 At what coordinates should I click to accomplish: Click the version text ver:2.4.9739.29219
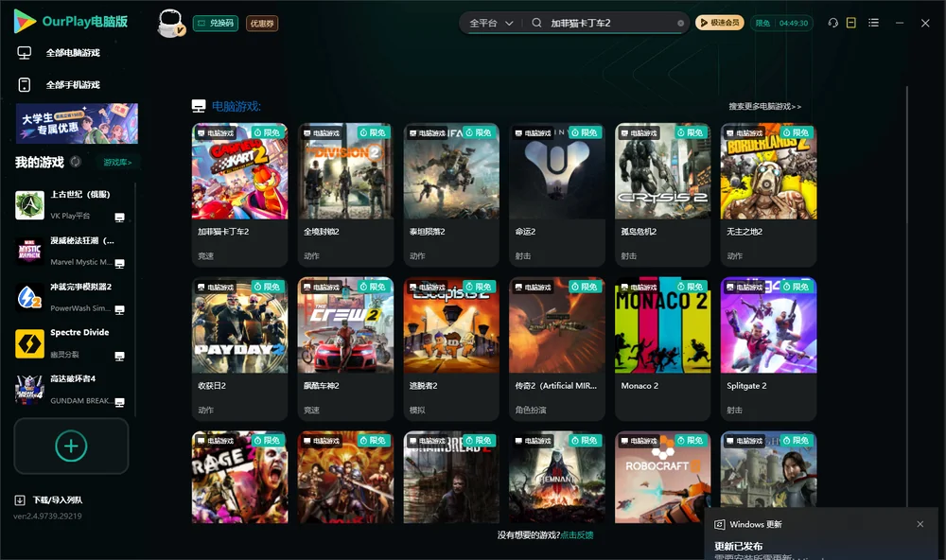pos(47,516)
